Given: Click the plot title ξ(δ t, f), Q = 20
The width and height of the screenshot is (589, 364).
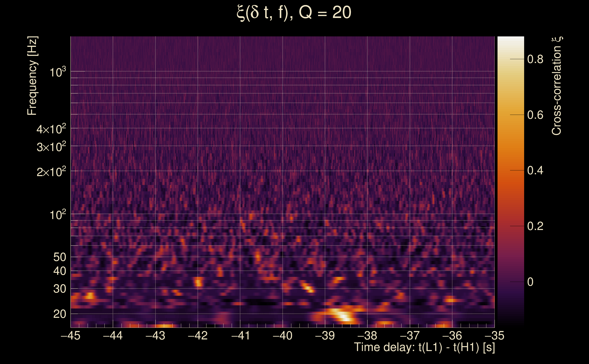Looking at the screenshot, I should 294,13.
